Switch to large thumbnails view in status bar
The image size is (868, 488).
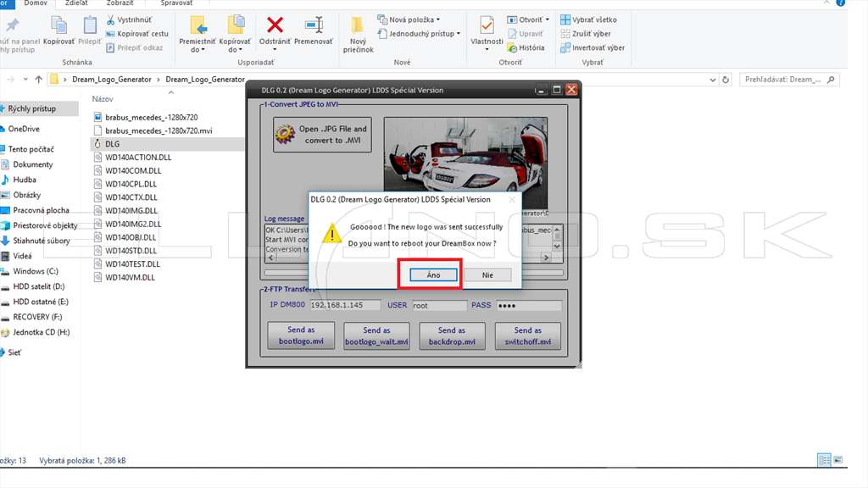click(838, 460)
